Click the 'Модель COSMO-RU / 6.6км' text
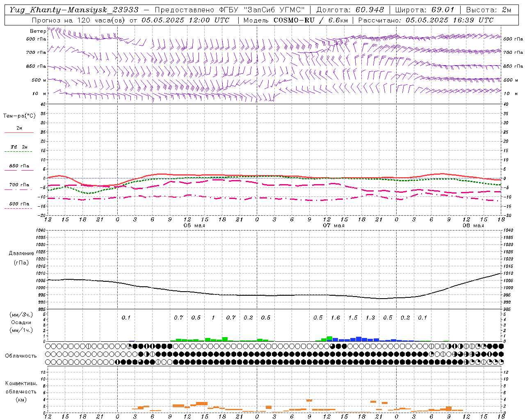 (296, 20)
